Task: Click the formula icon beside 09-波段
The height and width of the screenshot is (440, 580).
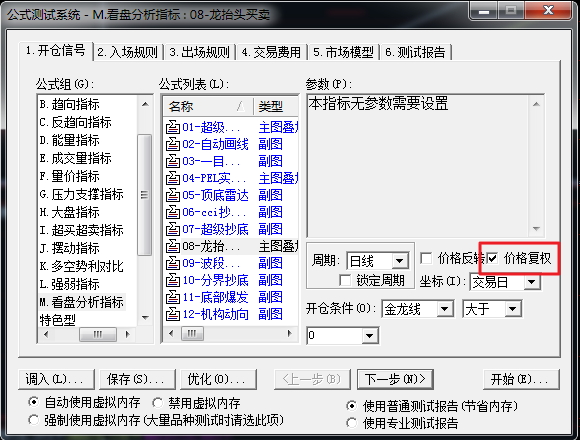Action: pos(172,263)
